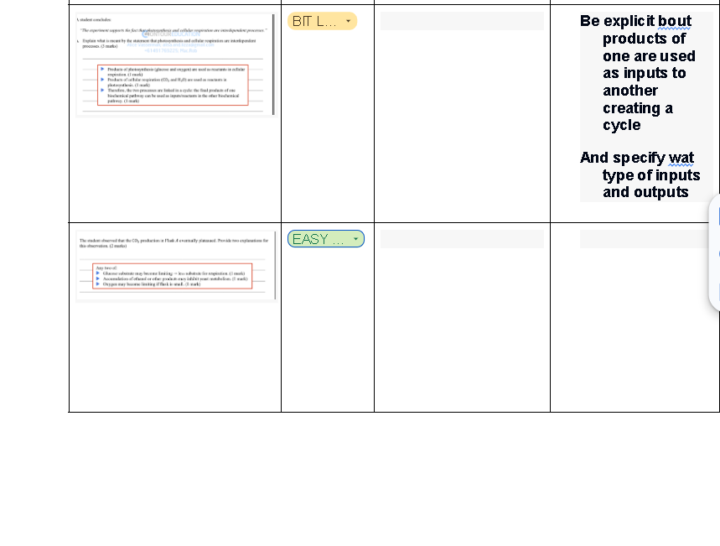This screenshot has width=720, height=546.
Task: Click the bottom icon of the side floating panel
Action: [x=717, y=291]
